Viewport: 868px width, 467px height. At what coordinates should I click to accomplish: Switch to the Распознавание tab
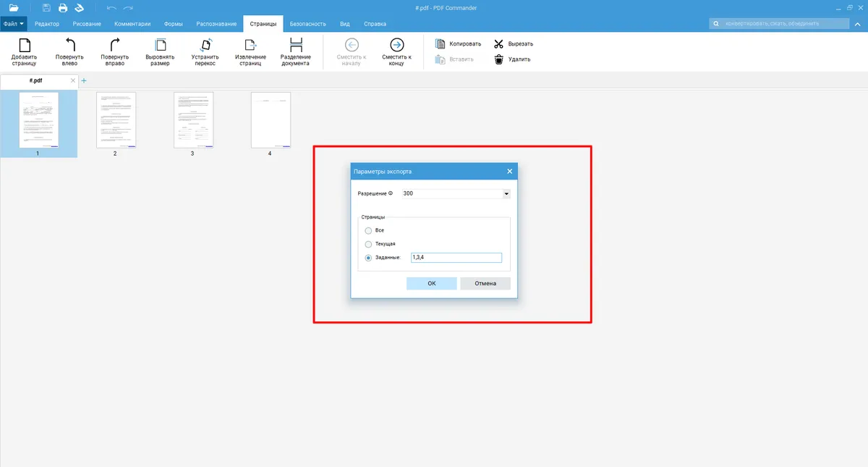pos(216,24)
